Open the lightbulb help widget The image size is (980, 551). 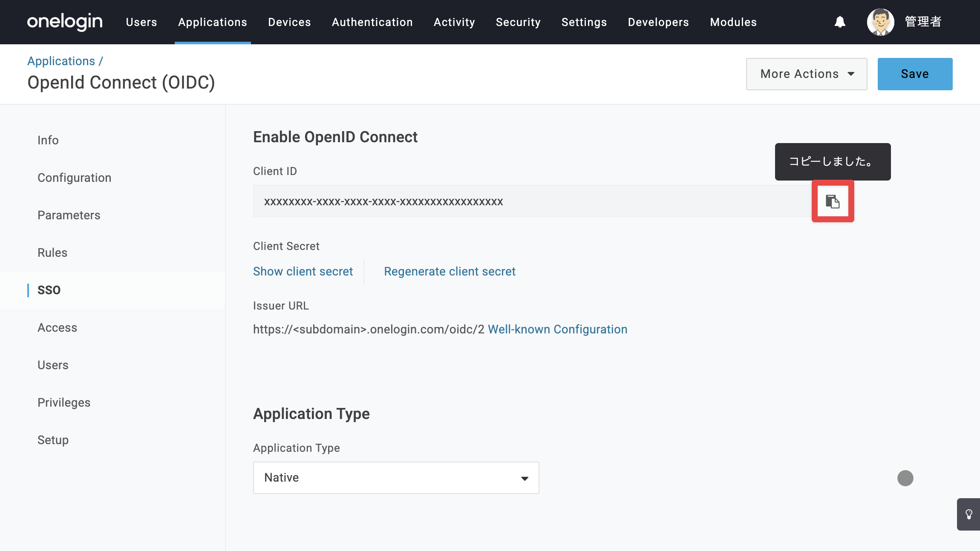pyautogui.click(x=968, y=514)
